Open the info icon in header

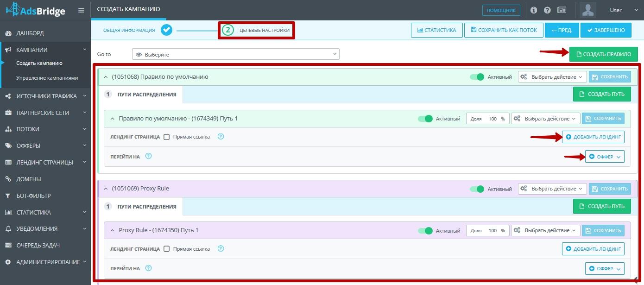tap(534, 10)
